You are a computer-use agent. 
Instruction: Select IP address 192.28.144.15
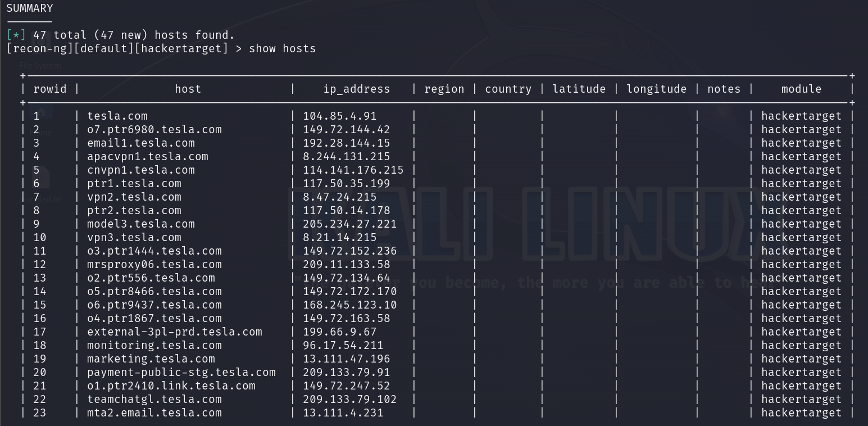[347, 143]
